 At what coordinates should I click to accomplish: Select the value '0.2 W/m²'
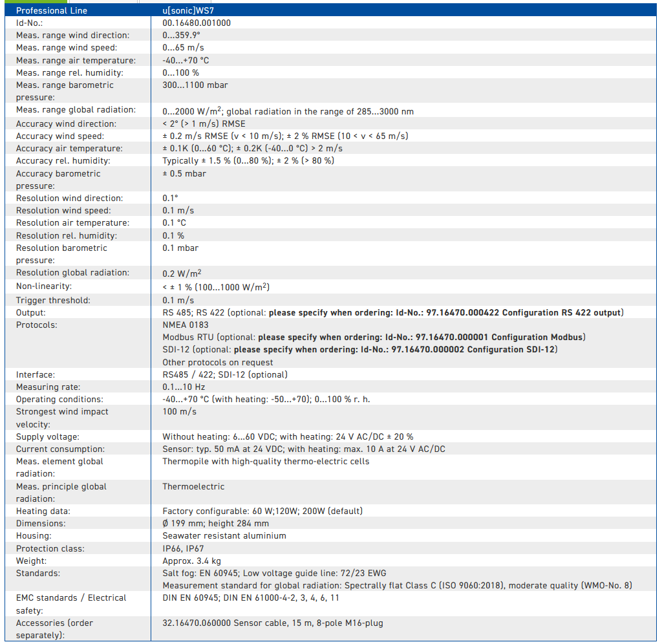coord(182,274)
